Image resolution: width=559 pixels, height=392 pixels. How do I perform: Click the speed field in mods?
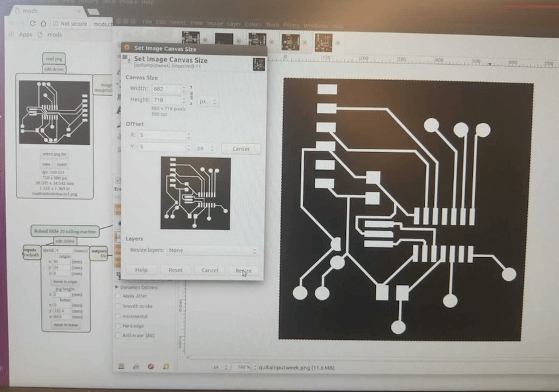coord(63,251)
